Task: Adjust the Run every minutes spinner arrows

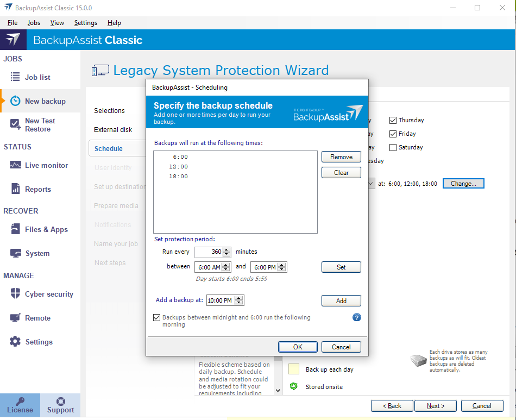Action: [226, 252]
